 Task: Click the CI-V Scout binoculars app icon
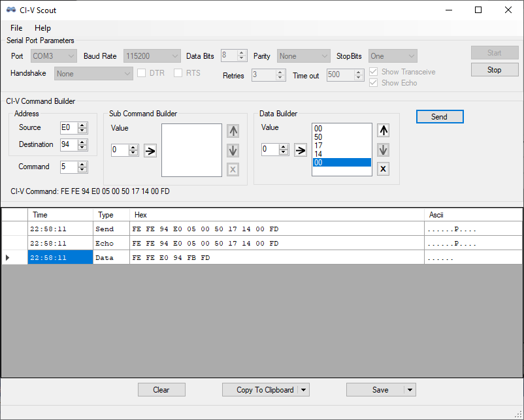(11, 10)
